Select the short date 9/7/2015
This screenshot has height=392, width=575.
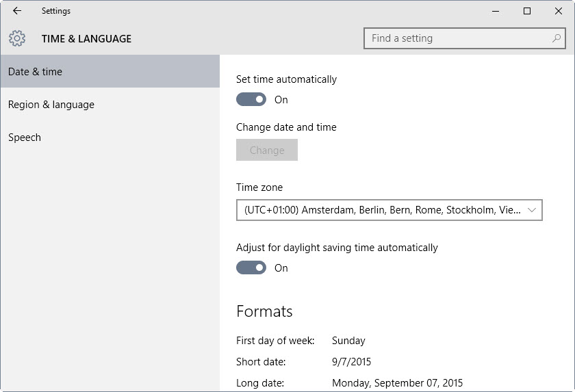click(351, 362)
